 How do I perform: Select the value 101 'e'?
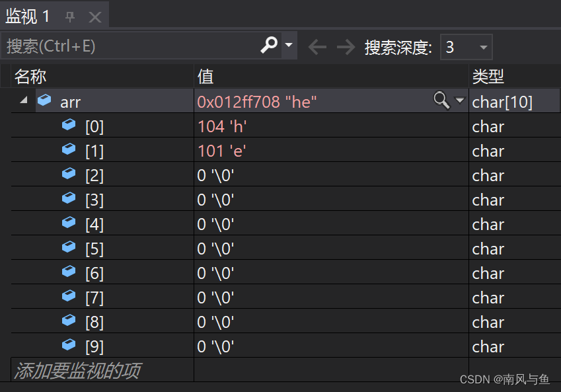coord(221,151)
